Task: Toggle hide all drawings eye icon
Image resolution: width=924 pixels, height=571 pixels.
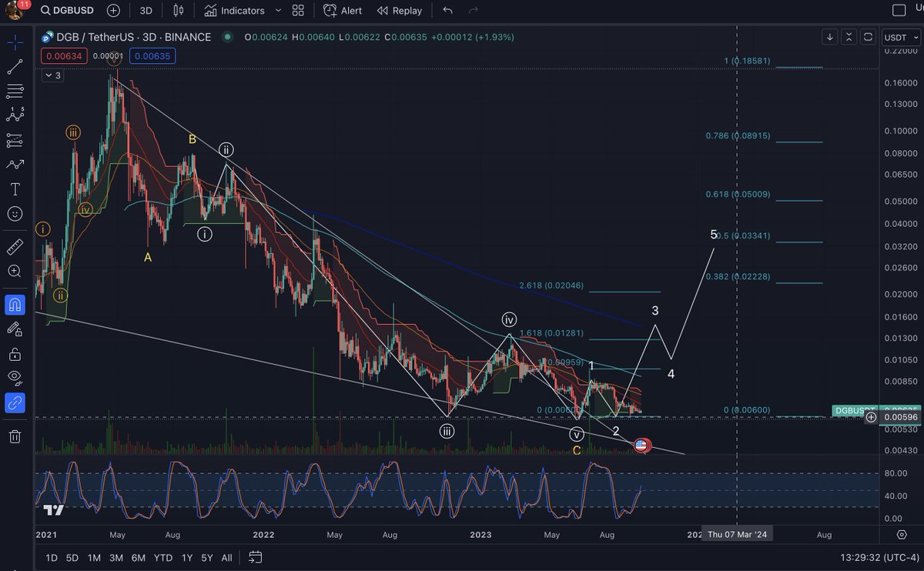Action: pyautogui.click(x=15, y=378)
